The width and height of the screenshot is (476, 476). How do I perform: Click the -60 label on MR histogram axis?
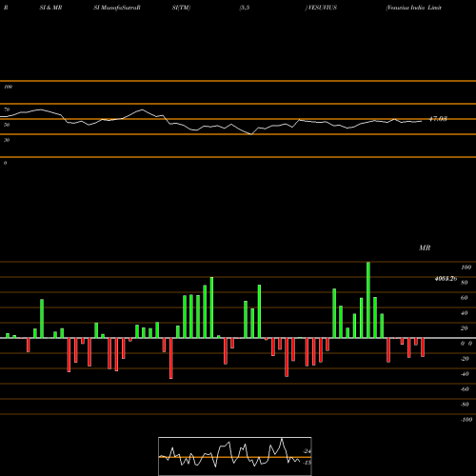click(x=465, y=389)
